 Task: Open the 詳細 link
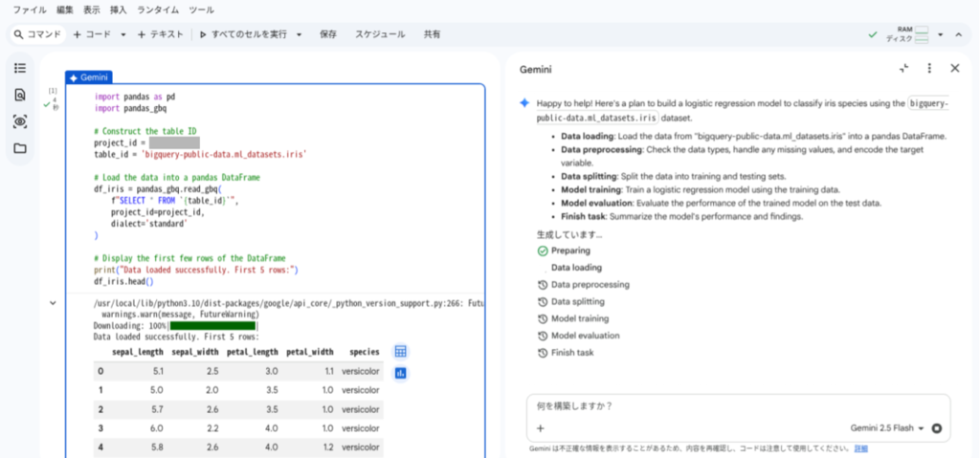[x=860, y=448]
